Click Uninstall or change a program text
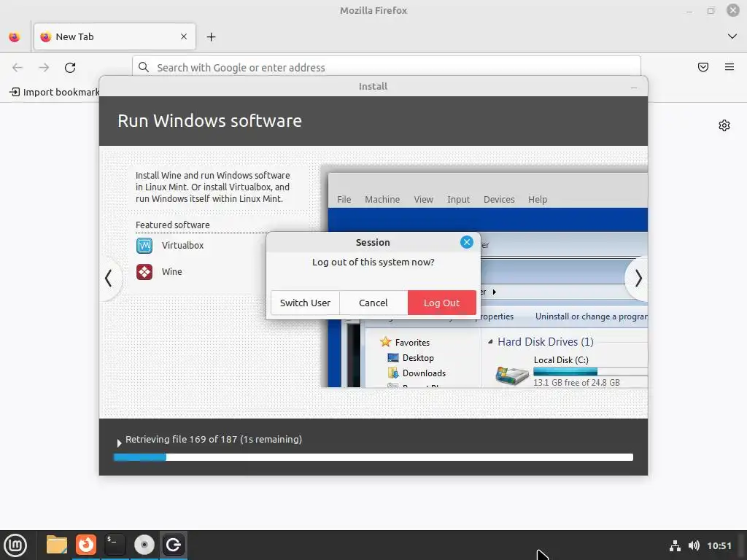This screenshot has width=747, height=560. [x=591, y=316]
